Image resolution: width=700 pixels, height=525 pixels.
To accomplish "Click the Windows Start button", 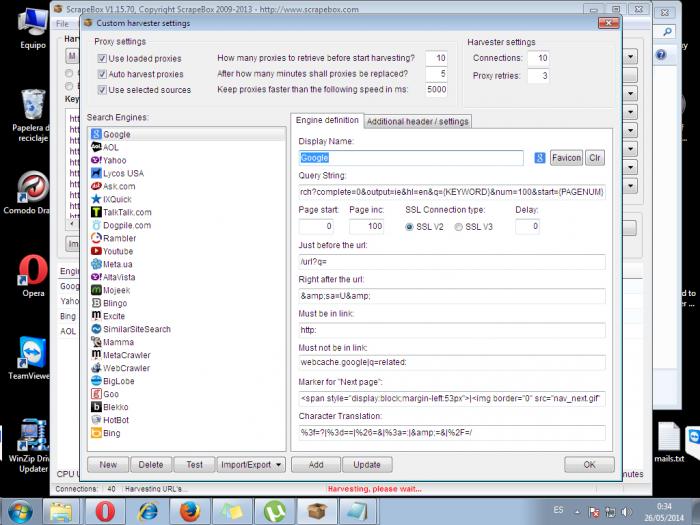I will (20, 511).
